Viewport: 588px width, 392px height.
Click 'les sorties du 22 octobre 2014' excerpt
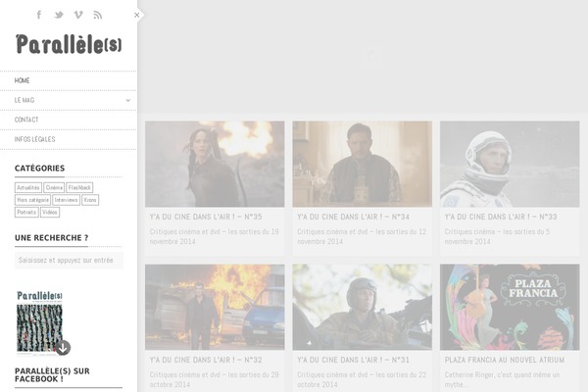tap(362, 379)
